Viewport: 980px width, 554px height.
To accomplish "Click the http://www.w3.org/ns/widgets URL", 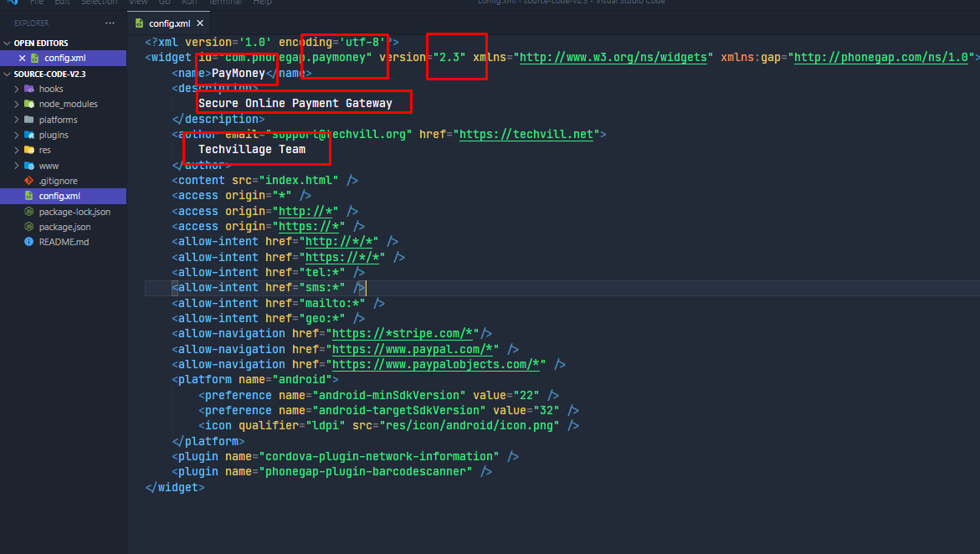I will pyautogui.click(x=615, y=57).
